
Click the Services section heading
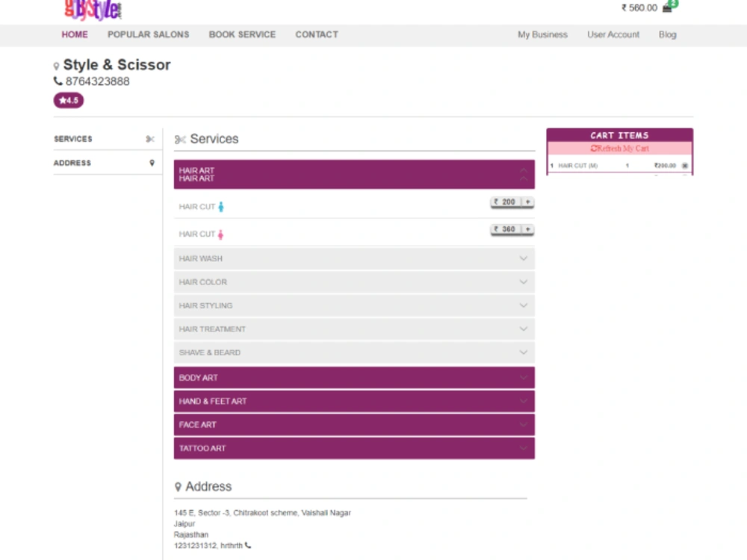coord(214,139)
